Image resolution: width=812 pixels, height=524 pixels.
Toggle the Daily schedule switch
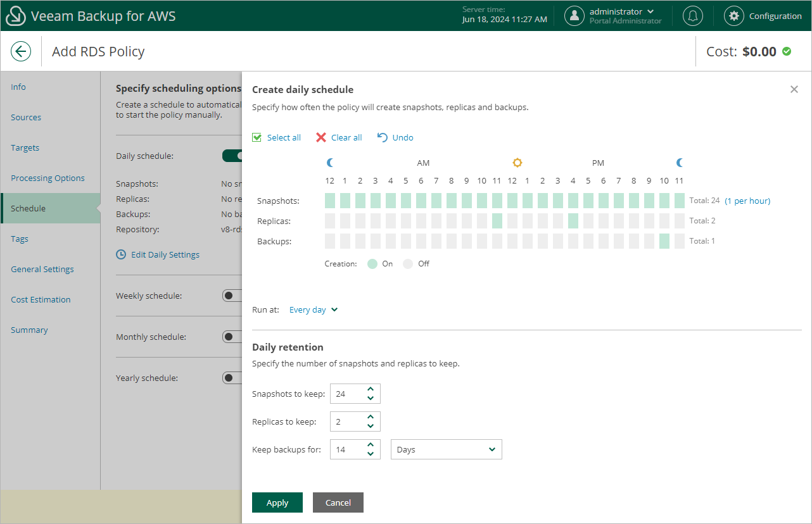(x=232, y=156)
